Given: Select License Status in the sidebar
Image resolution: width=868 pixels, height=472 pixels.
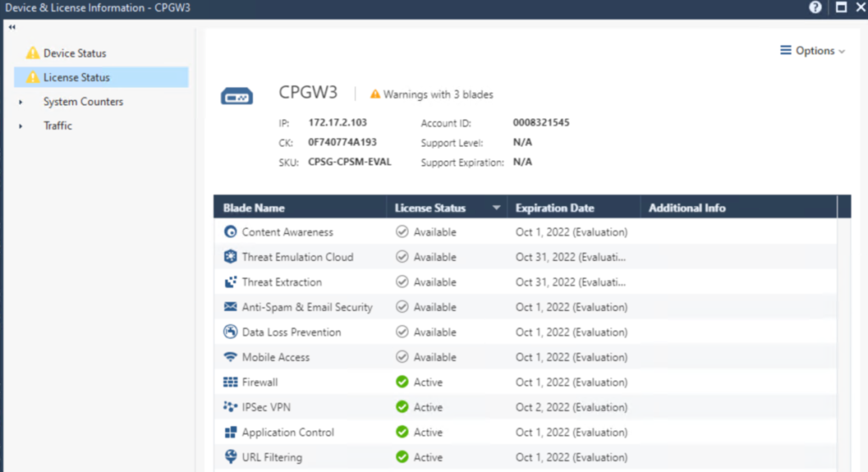Looking at the screenshot, I should 102,77.
